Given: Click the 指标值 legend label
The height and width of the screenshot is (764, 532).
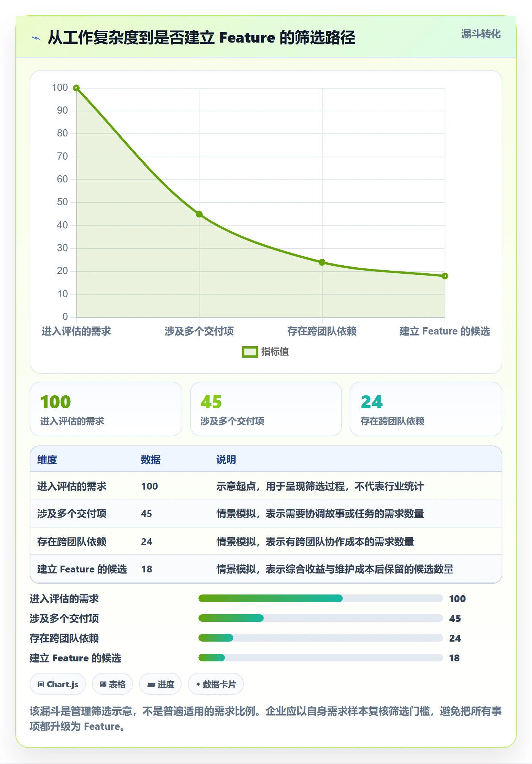Looking at the screenshot, I should click(275, 352).
